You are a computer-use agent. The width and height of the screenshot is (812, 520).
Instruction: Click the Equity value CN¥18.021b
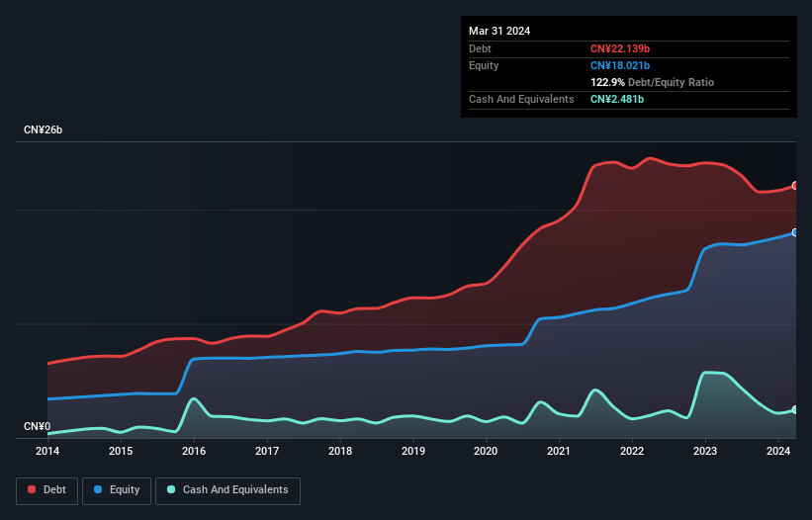click(620, 65)
